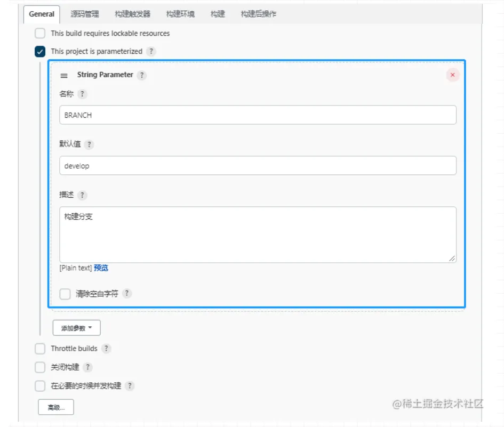
Task: Open the 源码管理 tab
Action: tap(85, 14)
